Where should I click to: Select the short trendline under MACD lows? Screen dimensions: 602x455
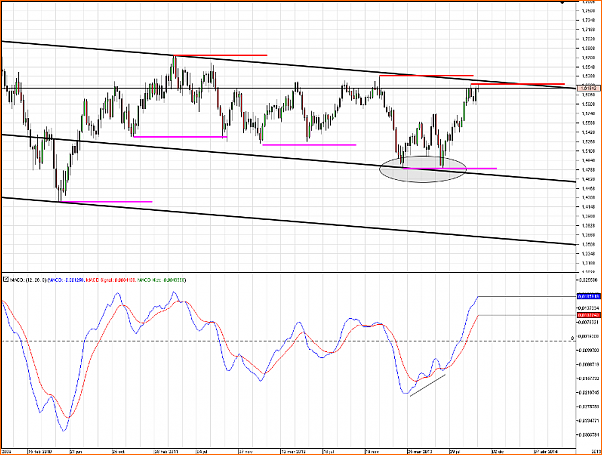428,385
